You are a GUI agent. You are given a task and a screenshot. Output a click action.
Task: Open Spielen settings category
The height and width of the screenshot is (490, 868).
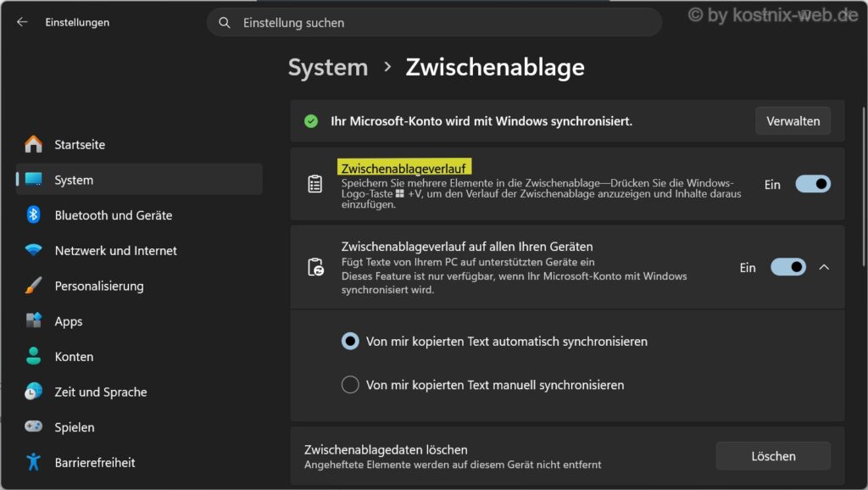(x=139, y=427)
